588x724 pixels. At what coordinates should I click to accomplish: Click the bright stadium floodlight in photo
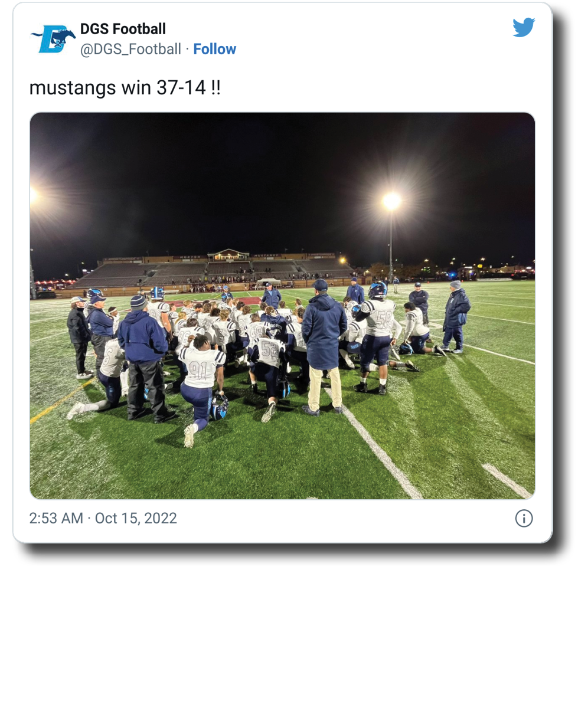(x=391, y=202)
